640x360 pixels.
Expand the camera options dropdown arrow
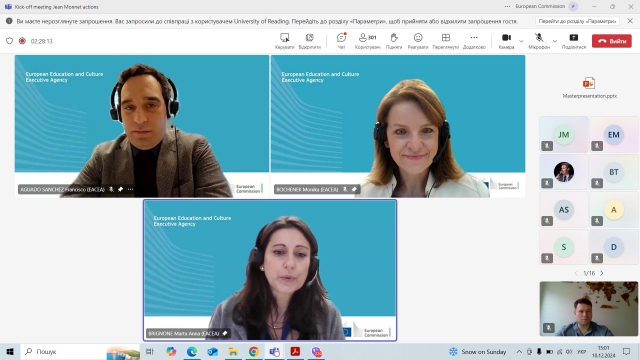pos(521,41)
